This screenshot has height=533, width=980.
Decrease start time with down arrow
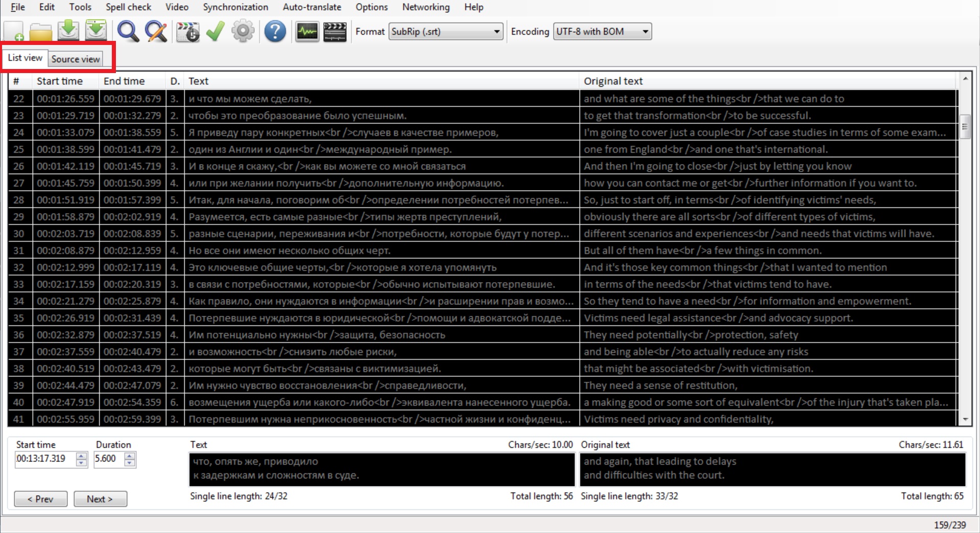coord(81,462)
